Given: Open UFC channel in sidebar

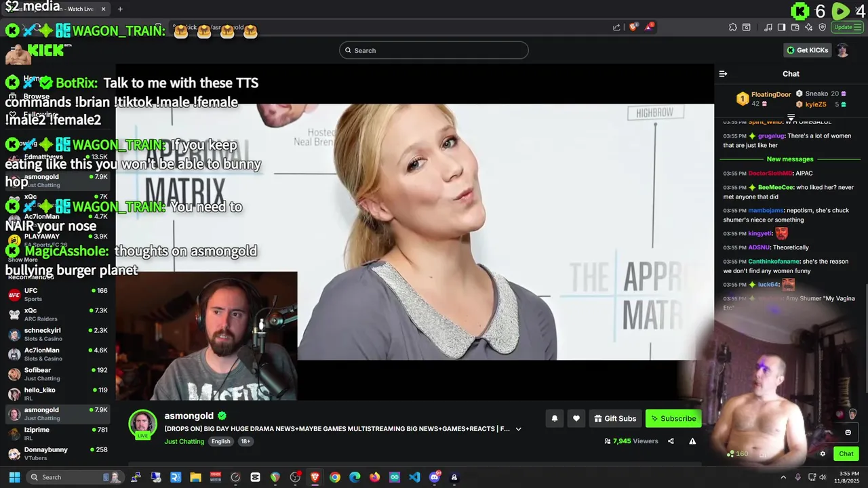Looking at the screenshot, I should click(x=58, y=295).
